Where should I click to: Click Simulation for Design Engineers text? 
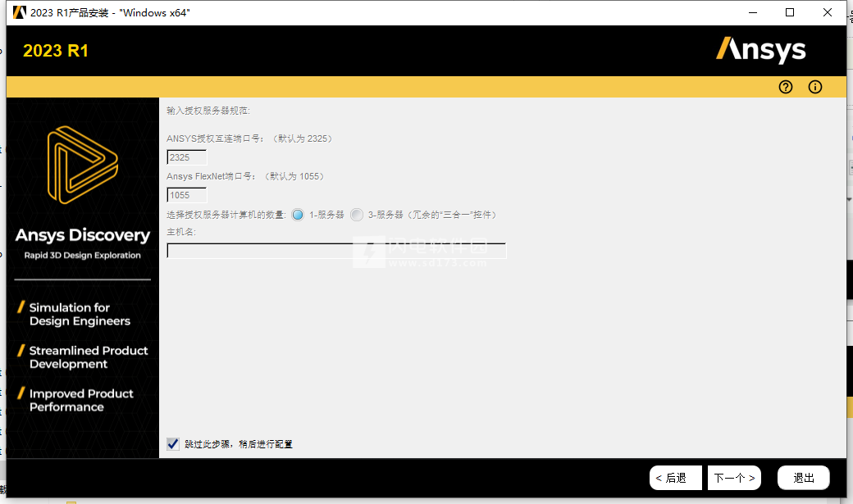pyautogui.click(x=80, y=314)
